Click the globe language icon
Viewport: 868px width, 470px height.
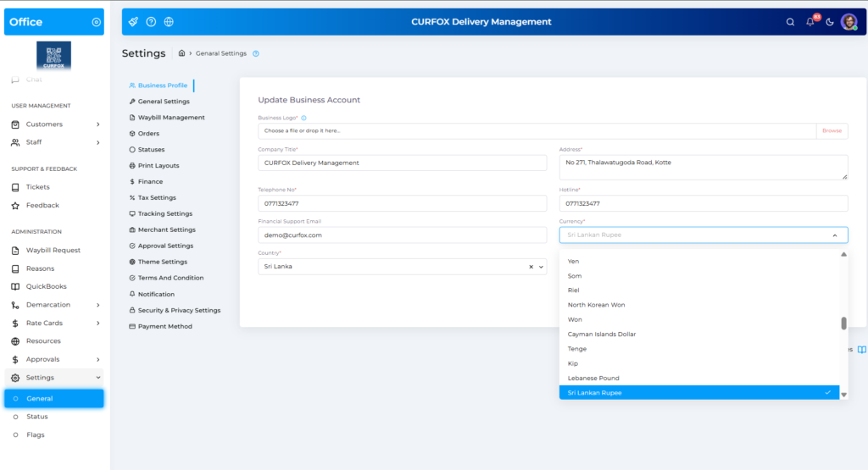pos(169,21)
